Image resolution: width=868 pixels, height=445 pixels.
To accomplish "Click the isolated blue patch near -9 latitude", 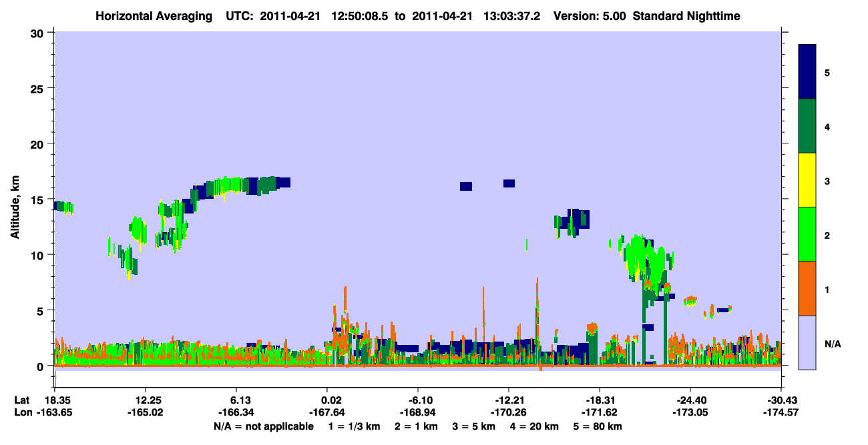I will click(466, 186).
